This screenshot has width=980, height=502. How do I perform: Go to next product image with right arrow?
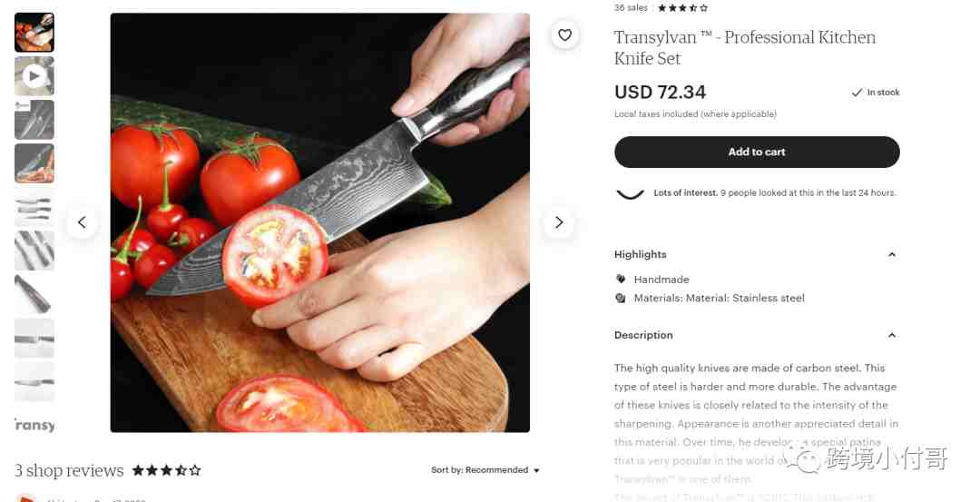(559, 221)
